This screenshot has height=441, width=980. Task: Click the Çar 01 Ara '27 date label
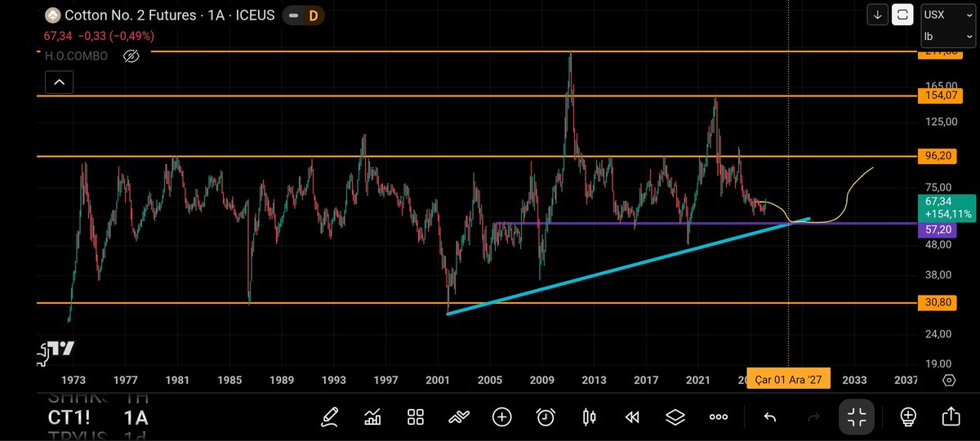(x=789, y=381)
